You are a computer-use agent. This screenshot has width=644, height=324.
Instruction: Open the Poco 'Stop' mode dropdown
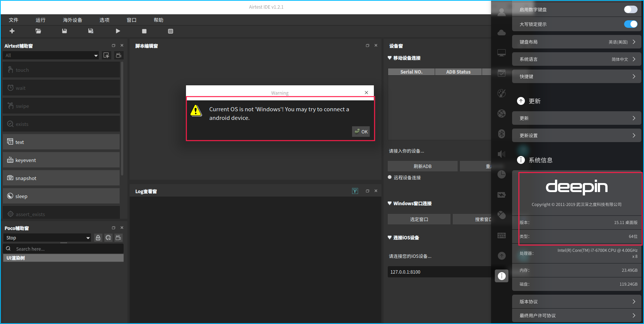click(47, 238)
